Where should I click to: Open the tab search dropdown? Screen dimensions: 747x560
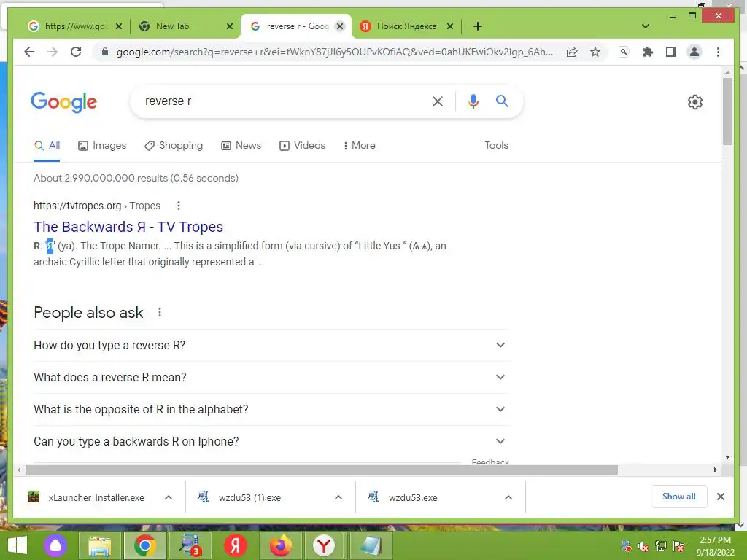click(x=646, y=26)
